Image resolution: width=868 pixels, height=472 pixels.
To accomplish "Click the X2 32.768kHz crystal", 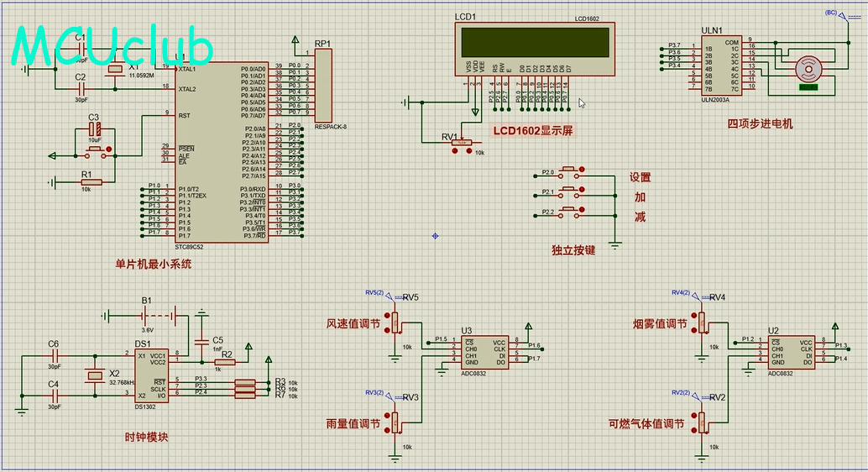I will point(94,375).
